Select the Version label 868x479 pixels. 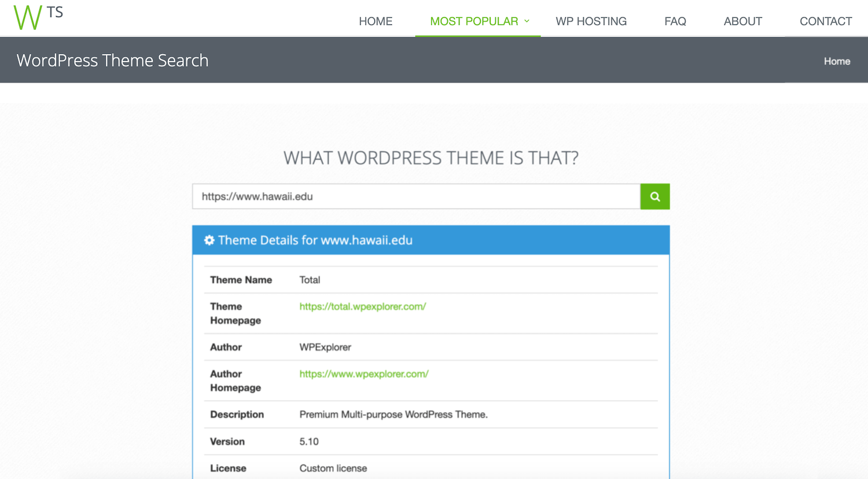(227, 441)
